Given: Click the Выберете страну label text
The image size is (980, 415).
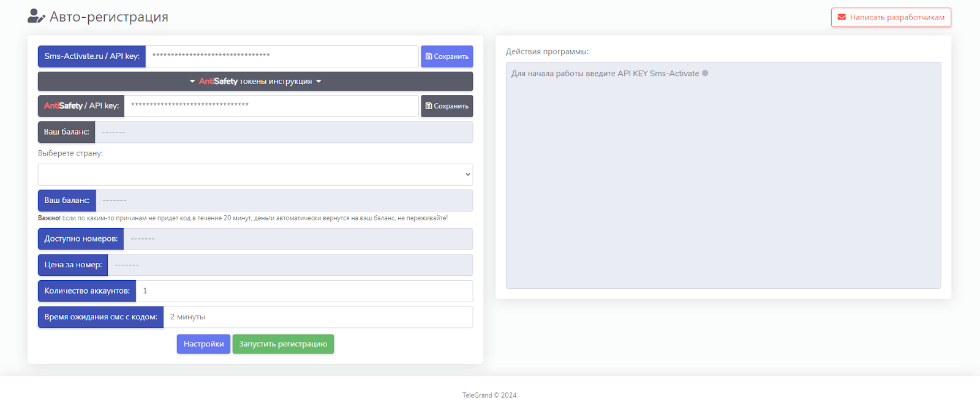Looking at the screenshot, I should pyautogui.click(x=70, y=153).
